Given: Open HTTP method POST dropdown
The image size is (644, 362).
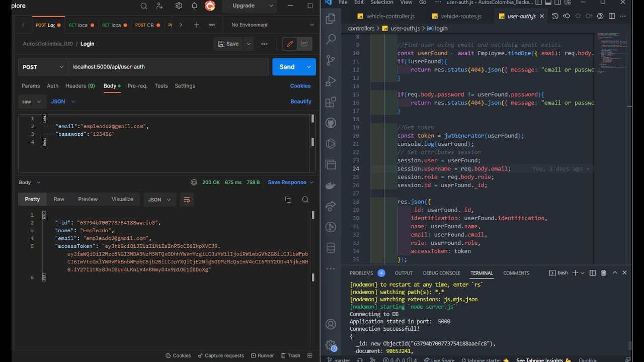Looking at the screenshot, I should click(43, 67).
